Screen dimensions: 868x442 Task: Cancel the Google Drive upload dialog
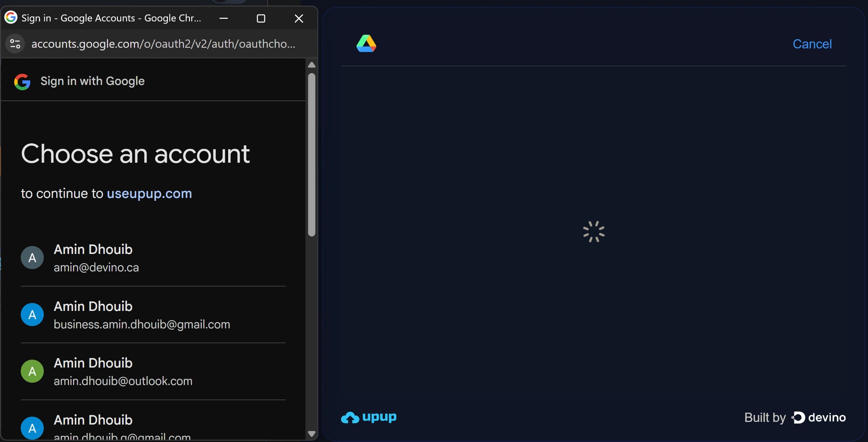(x=812, y=44)
